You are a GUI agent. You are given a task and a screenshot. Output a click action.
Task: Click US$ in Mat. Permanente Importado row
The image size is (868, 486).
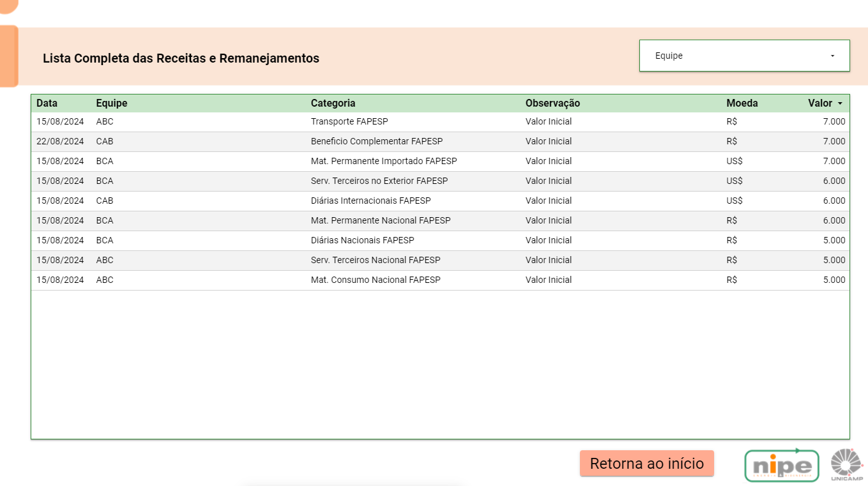tap(735, 161)
